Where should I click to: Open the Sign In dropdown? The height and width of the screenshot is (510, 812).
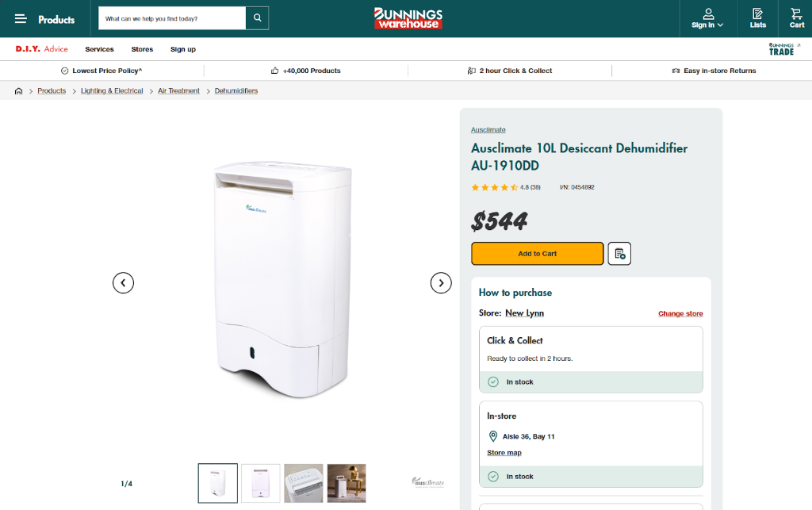[x=707, y=17]
